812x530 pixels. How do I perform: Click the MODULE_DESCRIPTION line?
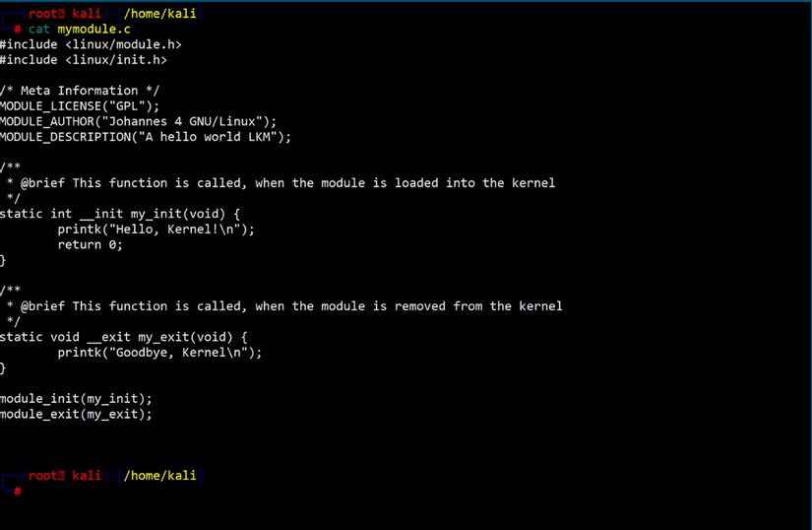[146, 137]
